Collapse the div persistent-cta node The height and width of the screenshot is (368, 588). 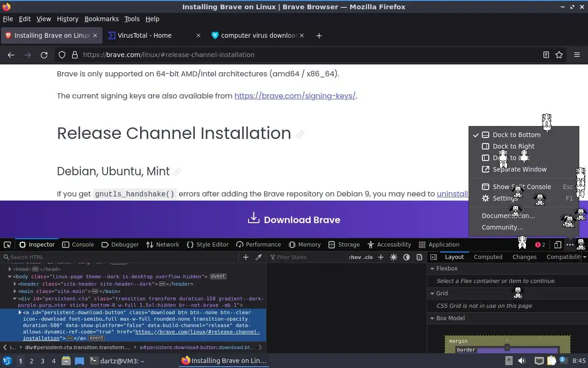[15, 299]
